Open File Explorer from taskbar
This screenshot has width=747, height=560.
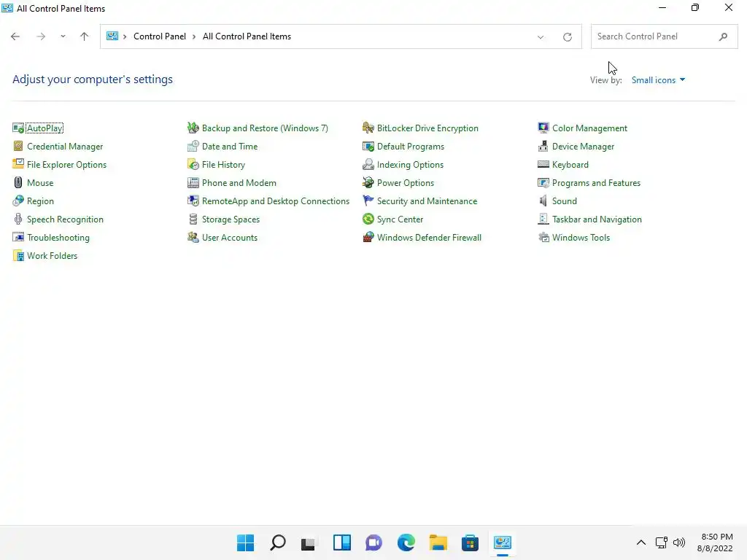[438, 542]
